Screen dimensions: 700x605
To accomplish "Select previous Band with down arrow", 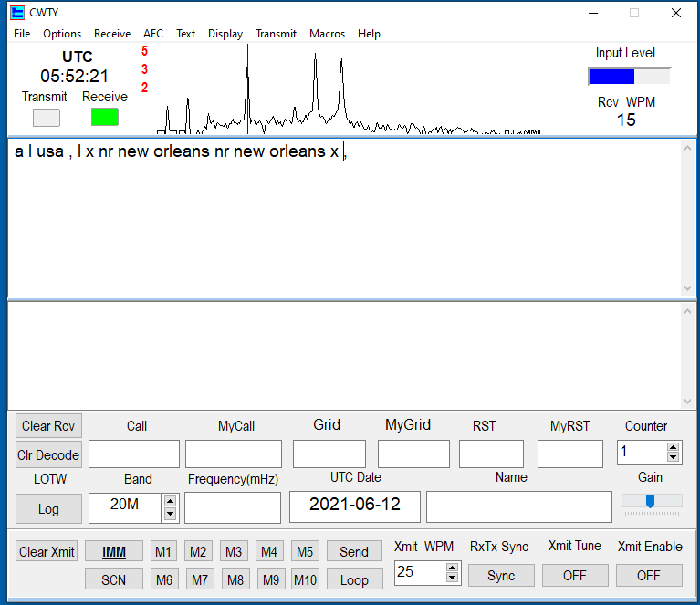I will click(x=170, y=514).
